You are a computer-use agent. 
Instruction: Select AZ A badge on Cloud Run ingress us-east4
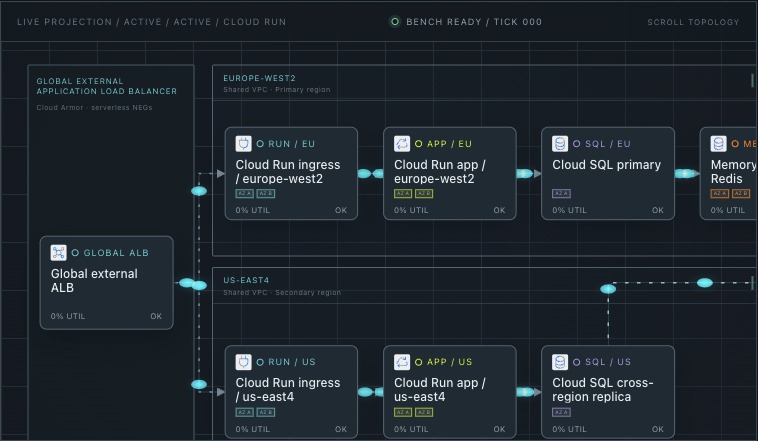click(245, 412)
